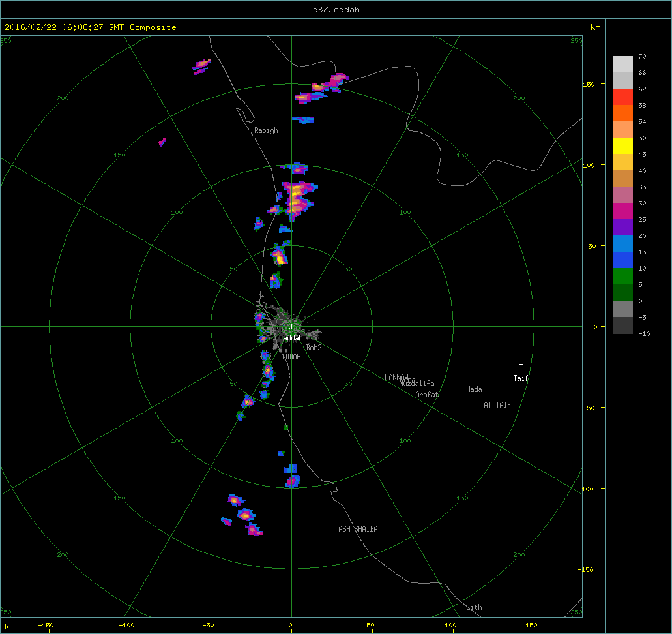This screenshot has height=634, width=672.
Task: Click the Rabigh place label
Action: (266, 130)
